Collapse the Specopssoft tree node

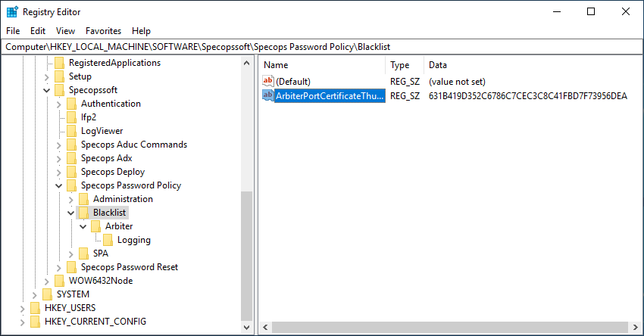click(x=46, y=90)
